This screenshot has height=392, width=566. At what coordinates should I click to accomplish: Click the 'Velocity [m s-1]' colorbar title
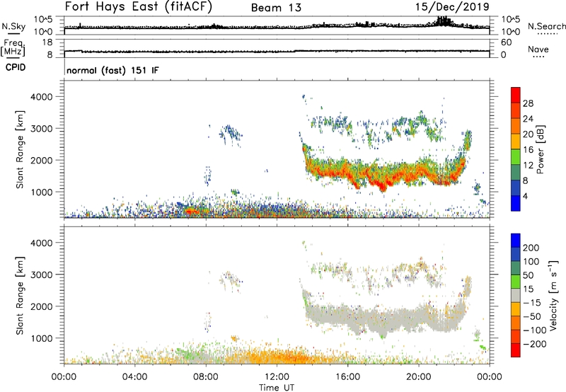tap(553, 295)
